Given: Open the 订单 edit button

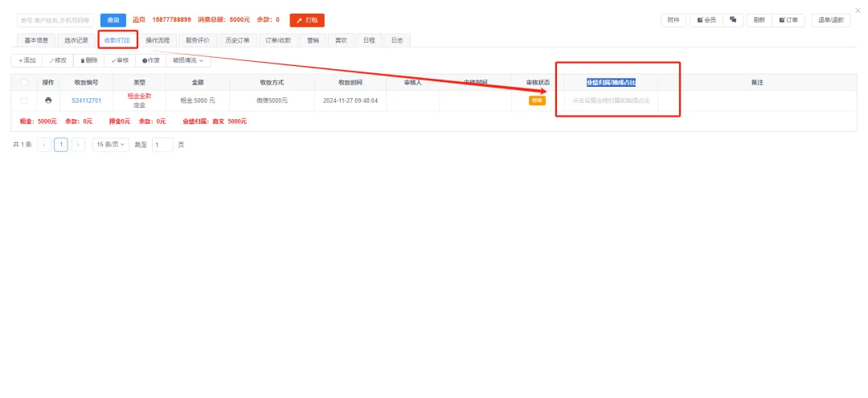Looking at the screenshot, I should point(788,20).
